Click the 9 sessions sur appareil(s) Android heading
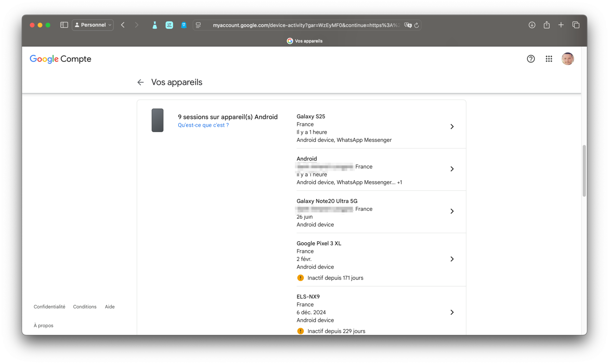 pos(227,117)
